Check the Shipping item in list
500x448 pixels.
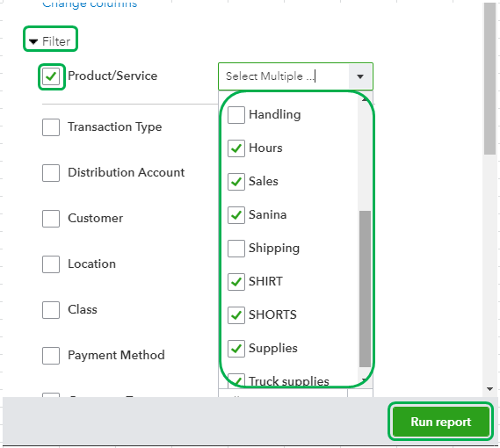tap(236, 249)
